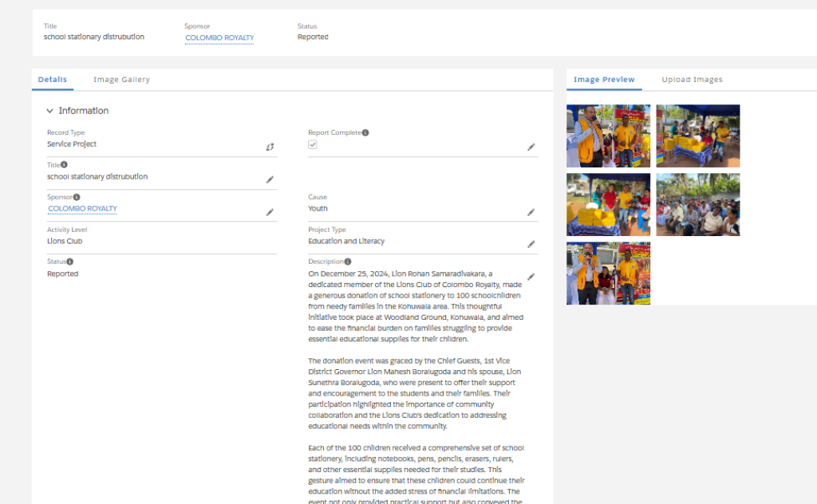Edit the Sponsor field pencil icon
Viewport: 817px width, 504px height.
point(270,212)
